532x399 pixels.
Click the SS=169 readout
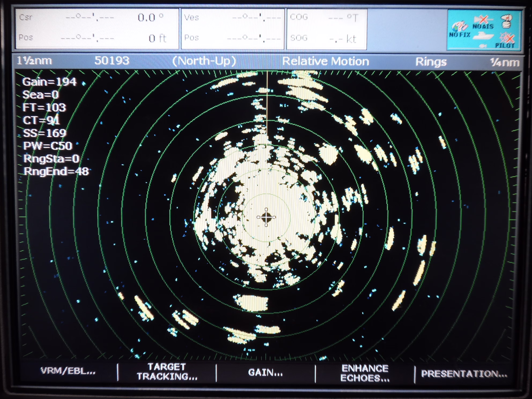[x=45, y=133]
